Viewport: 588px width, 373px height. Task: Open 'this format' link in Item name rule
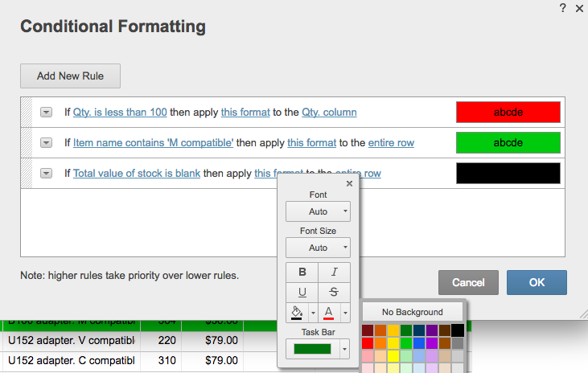coord(311,143)
